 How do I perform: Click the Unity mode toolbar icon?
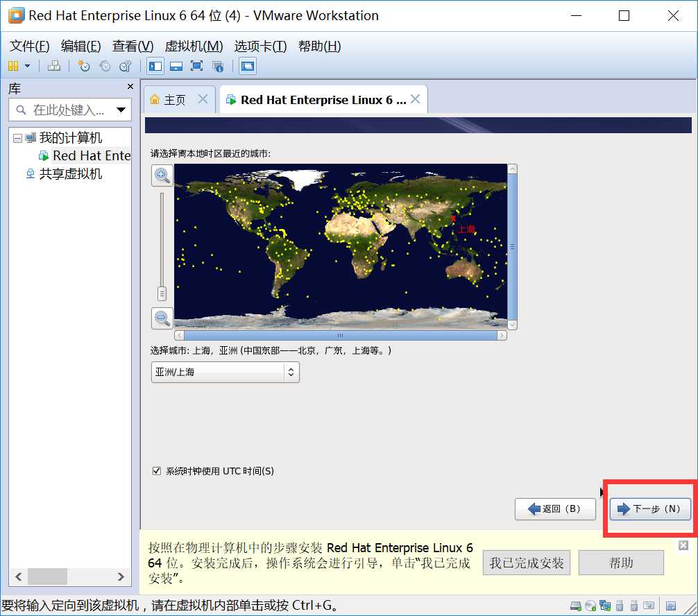coord(218,67)
